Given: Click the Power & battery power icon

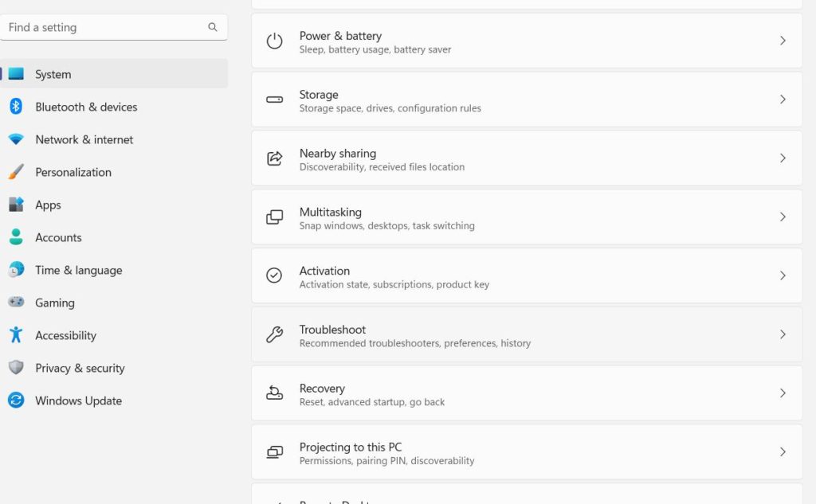Looking at the screenshot, I should pos(274,41).
